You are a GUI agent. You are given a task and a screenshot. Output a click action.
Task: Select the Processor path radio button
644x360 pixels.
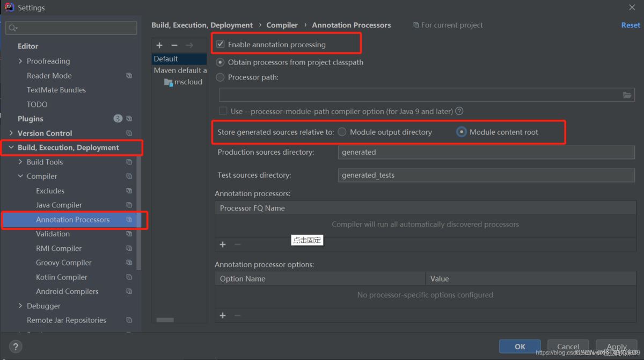[x=220, y=77]
